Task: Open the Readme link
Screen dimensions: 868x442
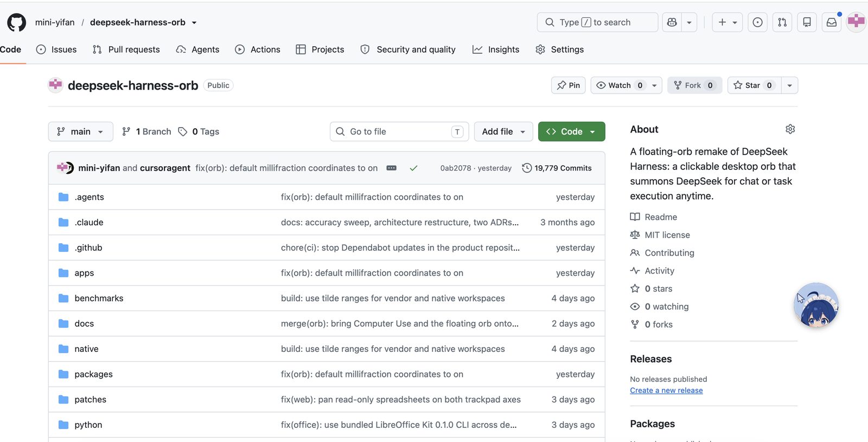Action: pyautogui.click(x=654, y=217)
